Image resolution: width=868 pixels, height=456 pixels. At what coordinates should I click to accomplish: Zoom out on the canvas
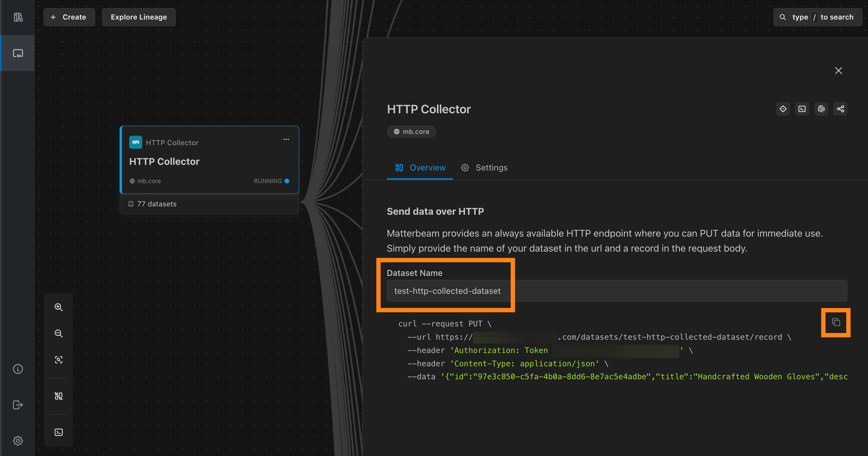coord(59,333)
